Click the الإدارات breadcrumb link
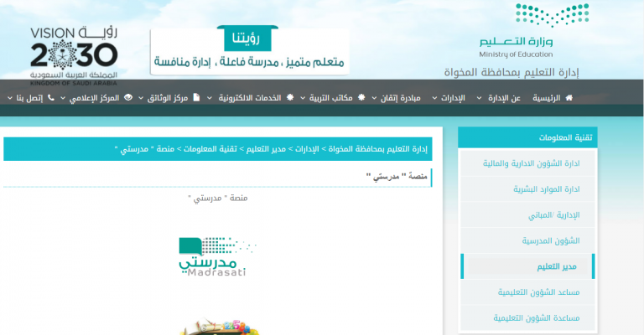The height and width of the screenshot is (335, 644). coord(307,149)
